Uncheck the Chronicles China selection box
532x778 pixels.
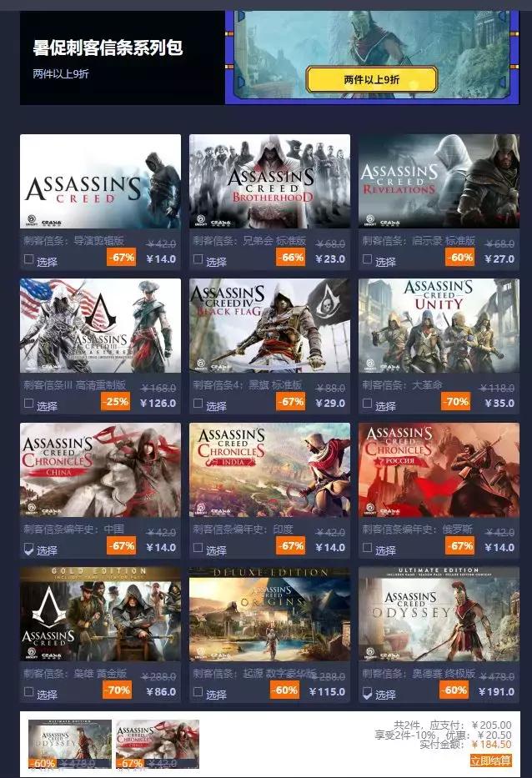(29, 548)
